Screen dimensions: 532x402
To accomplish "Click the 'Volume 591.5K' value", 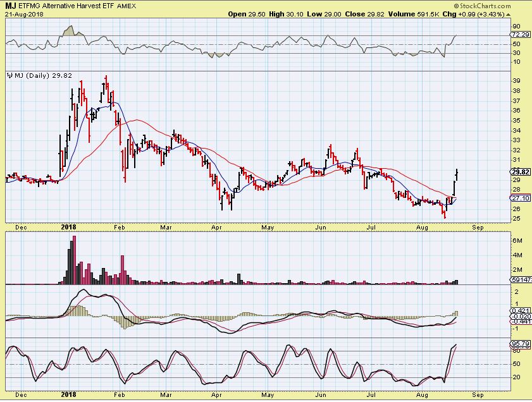I will (x=414, y=15).
